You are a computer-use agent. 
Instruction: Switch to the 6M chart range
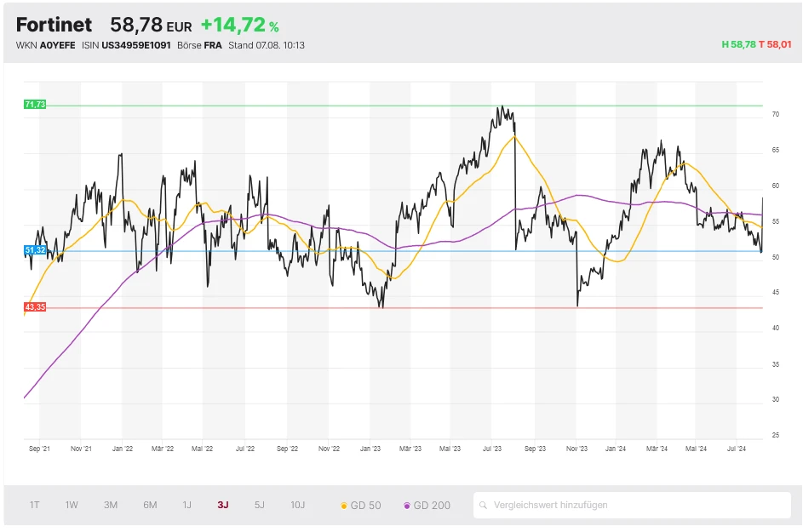point(150,505)
